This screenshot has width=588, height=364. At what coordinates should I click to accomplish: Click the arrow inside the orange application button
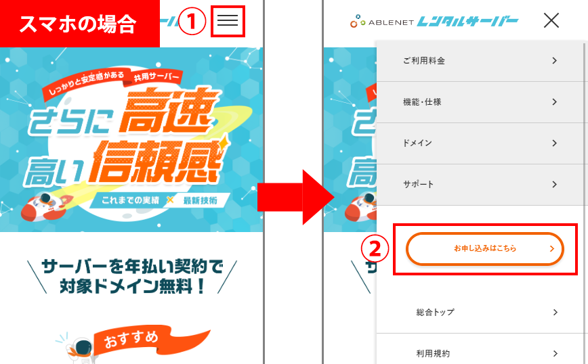pyautogui.click(x=551, y=249)
